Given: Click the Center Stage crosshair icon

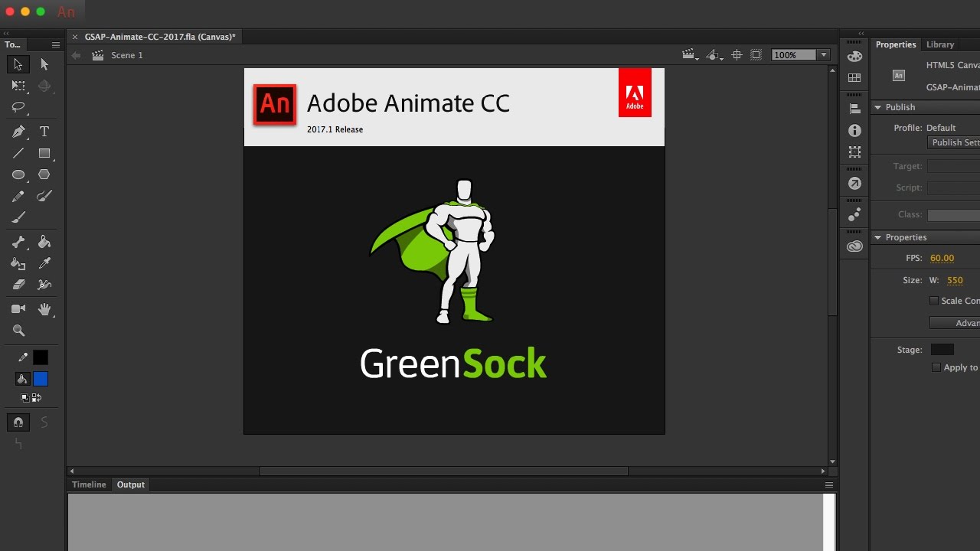Looking at the screenshot, I should pos(737,54).
